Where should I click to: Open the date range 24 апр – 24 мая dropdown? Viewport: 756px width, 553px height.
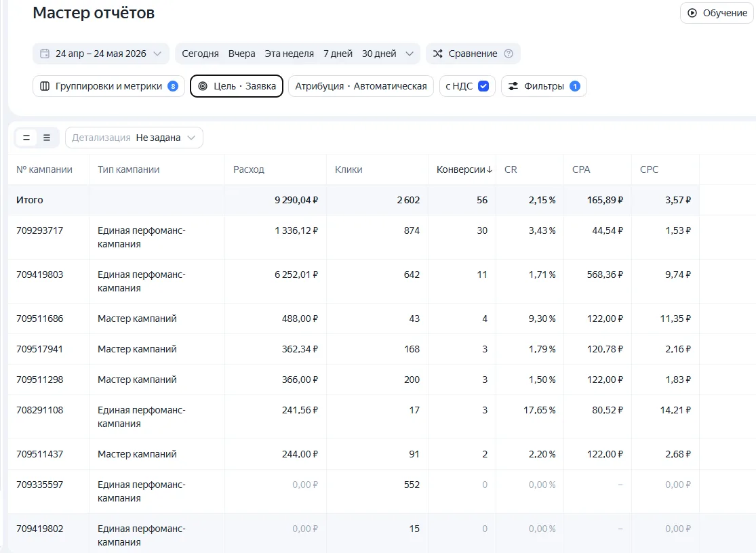pos(101,54)
